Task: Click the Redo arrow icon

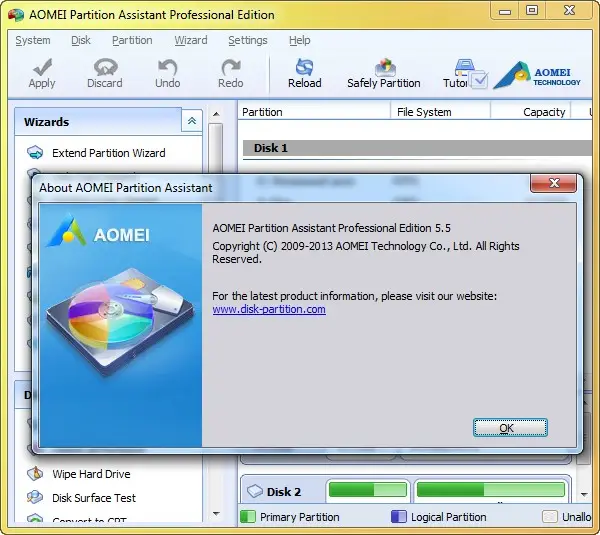Action: [x=231, y=67]
